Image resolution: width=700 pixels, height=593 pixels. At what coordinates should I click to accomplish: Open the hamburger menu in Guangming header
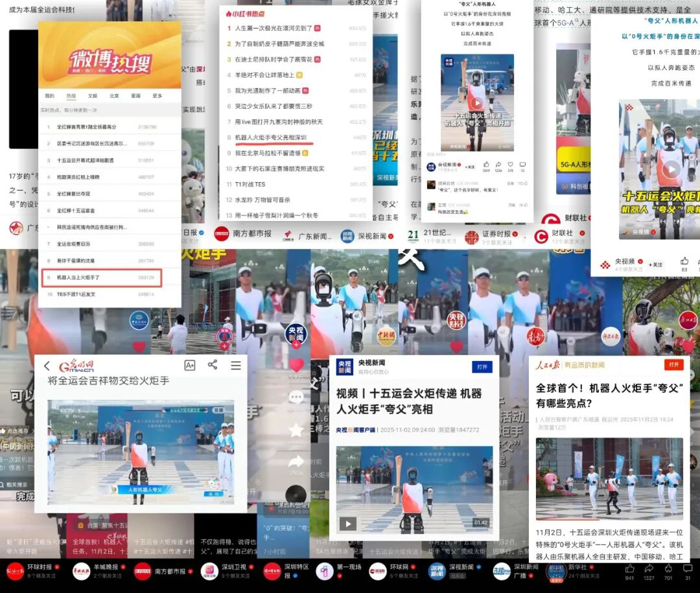pos(236,366)
